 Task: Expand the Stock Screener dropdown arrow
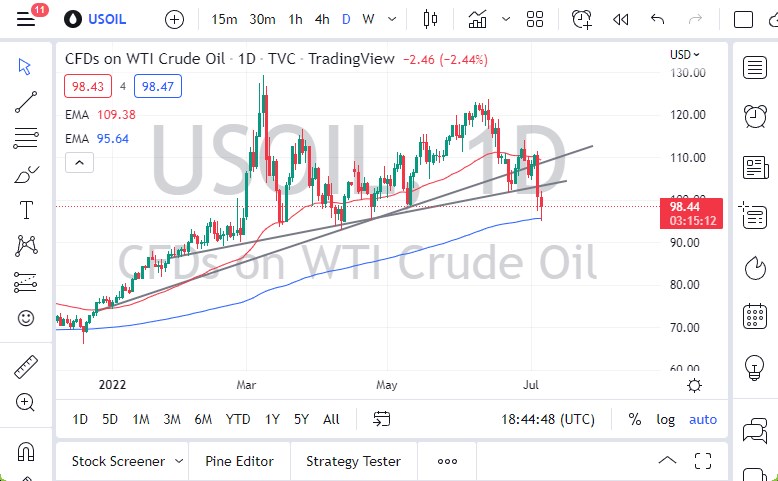pyautogui.click(x=179, y=461)
